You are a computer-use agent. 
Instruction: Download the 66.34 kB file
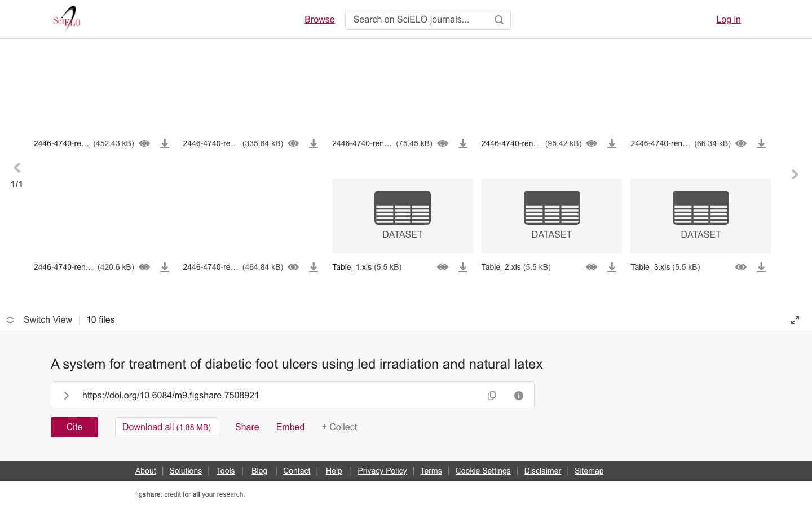761,143
